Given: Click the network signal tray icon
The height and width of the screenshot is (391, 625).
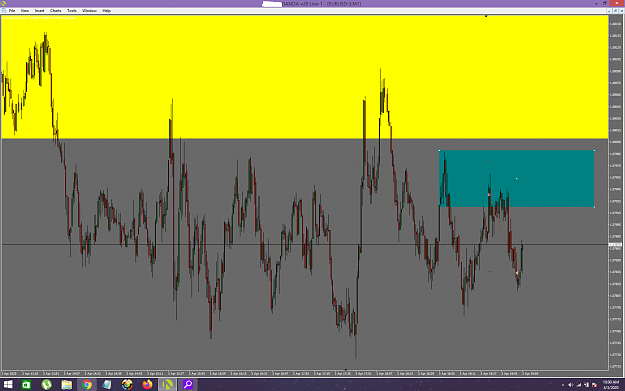Looking at the screenshot, I should (579, 385).
